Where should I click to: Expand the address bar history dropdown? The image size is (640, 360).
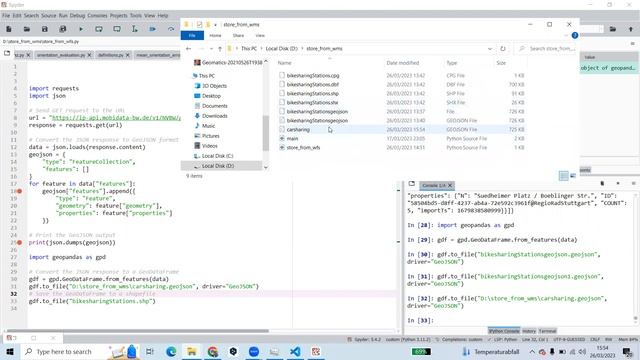tap(489, 49)
